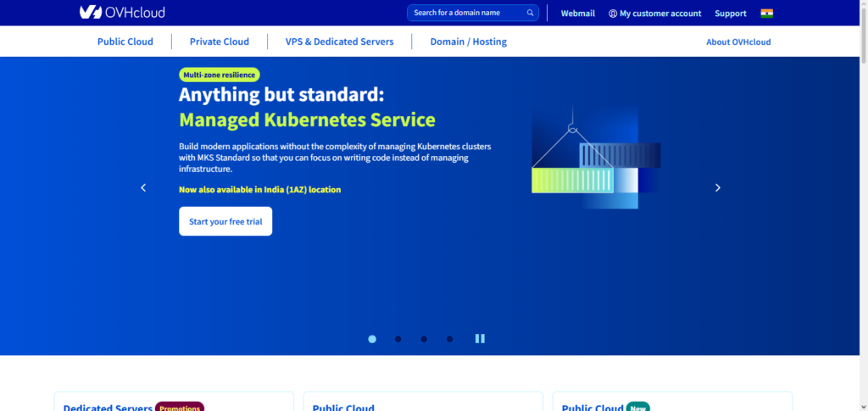Screen dimensions: 868x411
Task: Click Start your free trial button
Action: [x=225, y=221]
